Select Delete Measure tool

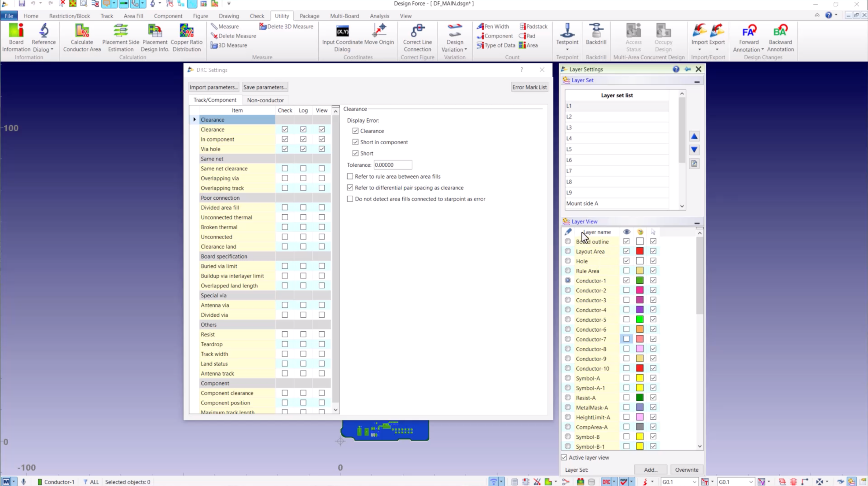(233, 36)
